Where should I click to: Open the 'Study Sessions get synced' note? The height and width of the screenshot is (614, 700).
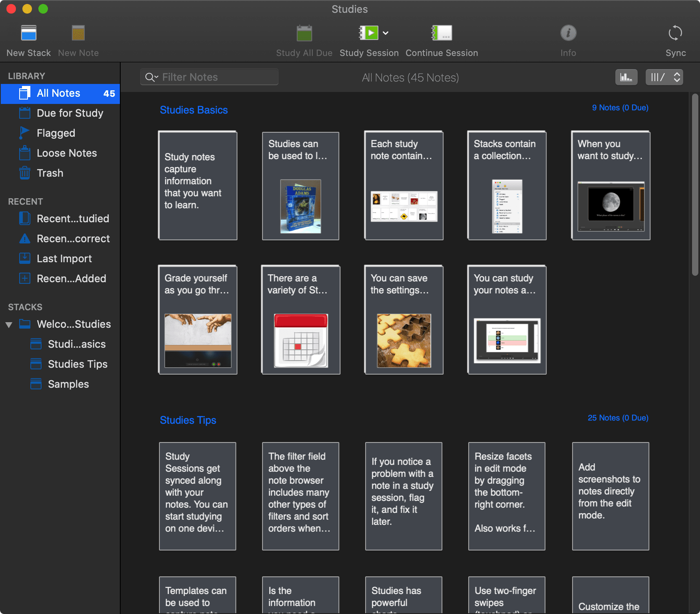pyautogui.click(x=197, y=496)
